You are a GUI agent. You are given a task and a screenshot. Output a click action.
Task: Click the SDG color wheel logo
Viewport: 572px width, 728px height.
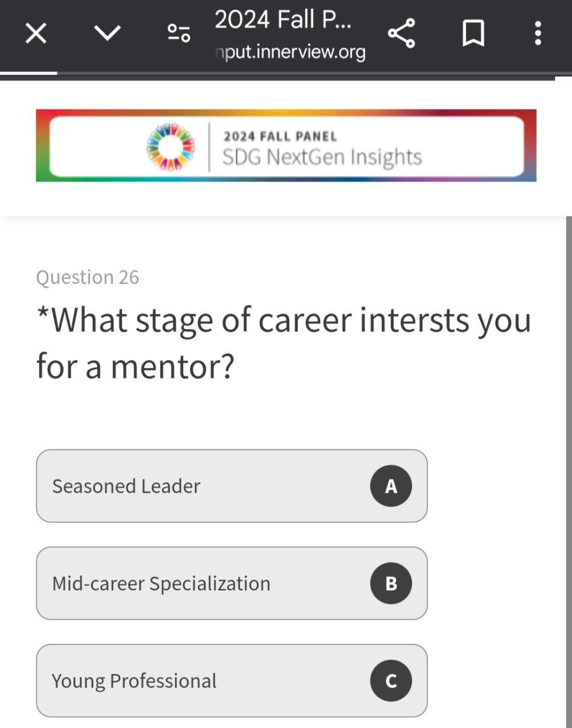[171, 146]
